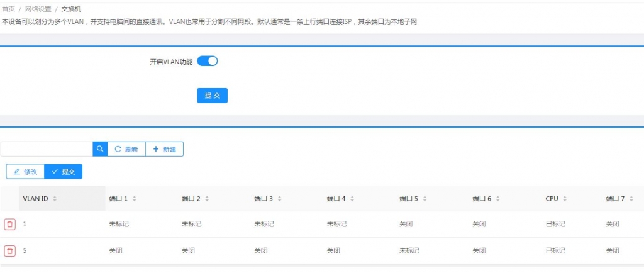
Task: Focus the VLAN search input field
Action: coord(47,149)
